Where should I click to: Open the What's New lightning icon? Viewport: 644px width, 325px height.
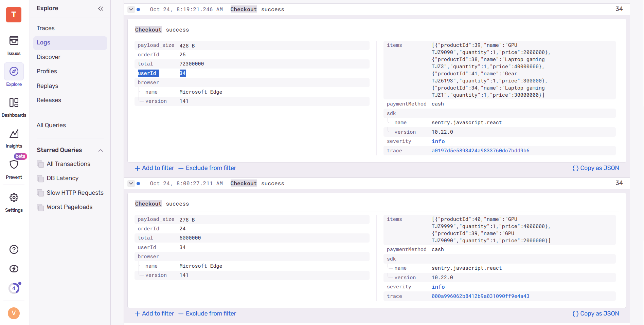(x=14, y=269)
